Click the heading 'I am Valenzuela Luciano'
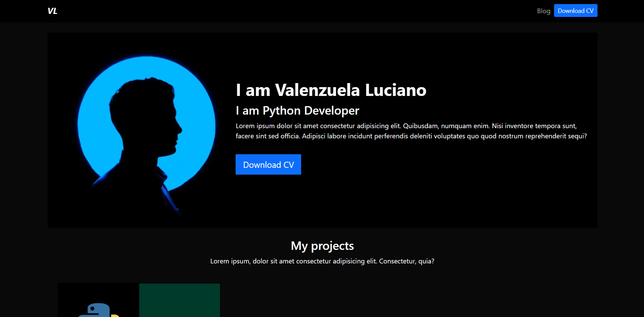Viewport: 644px width, 317px height. 331,90
